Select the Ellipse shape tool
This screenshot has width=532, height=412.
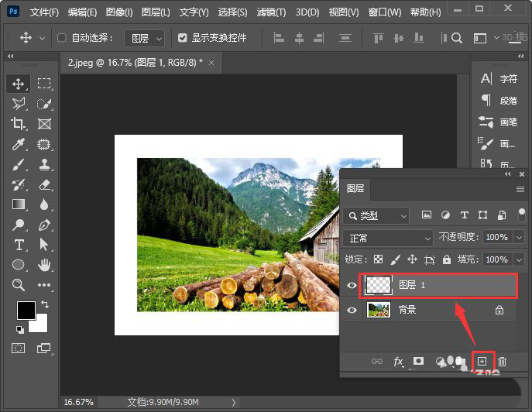tap(19, 265)
